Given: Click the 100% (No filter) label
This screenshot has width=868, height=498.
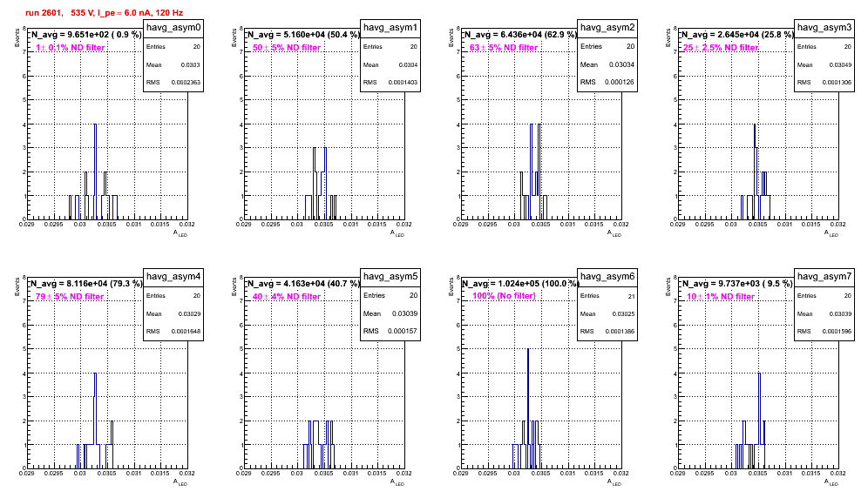Looking at the screenshot, I should click(505, 296).
